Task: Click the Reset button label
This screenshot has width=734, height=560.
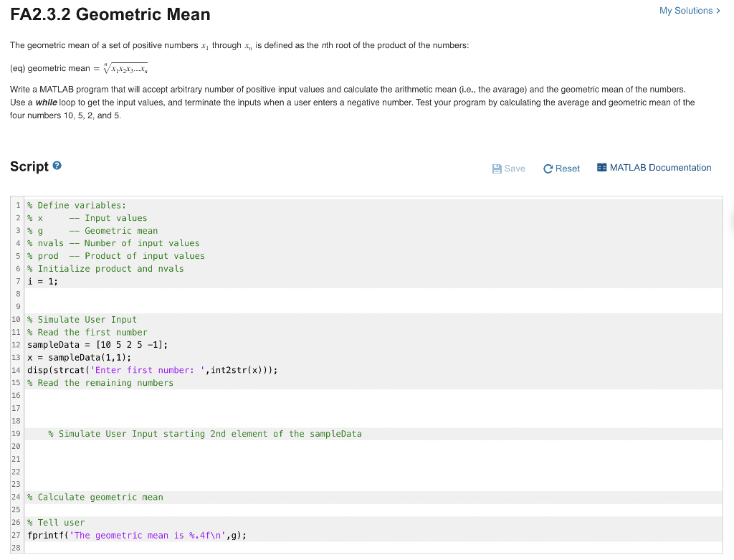Action: pyautogui.click(x=567, y=168)
